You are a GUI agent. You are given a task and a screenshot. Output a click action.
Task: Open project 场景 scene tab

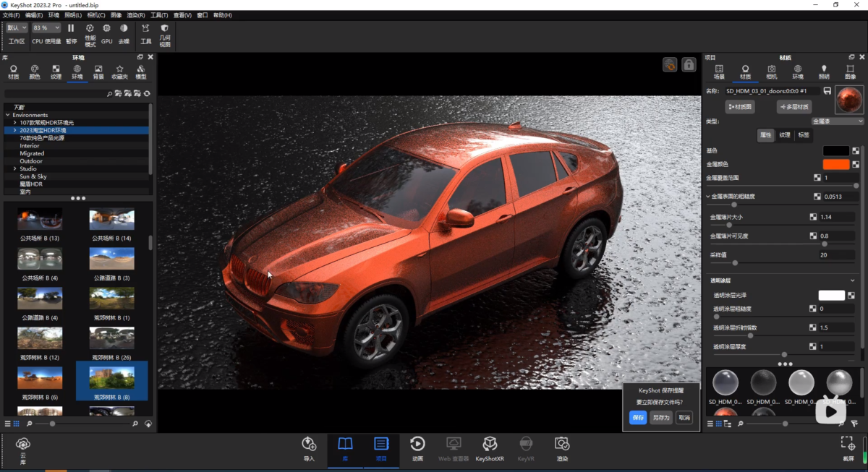pyautogui.click(x=719, y=72)
